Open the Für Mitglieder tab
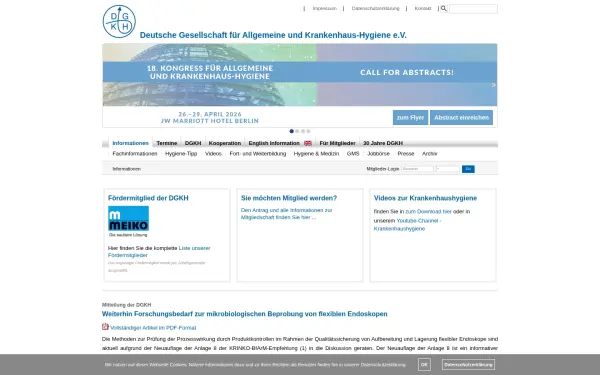The width and height of the screenshot is (600, 375). point(338,143)
